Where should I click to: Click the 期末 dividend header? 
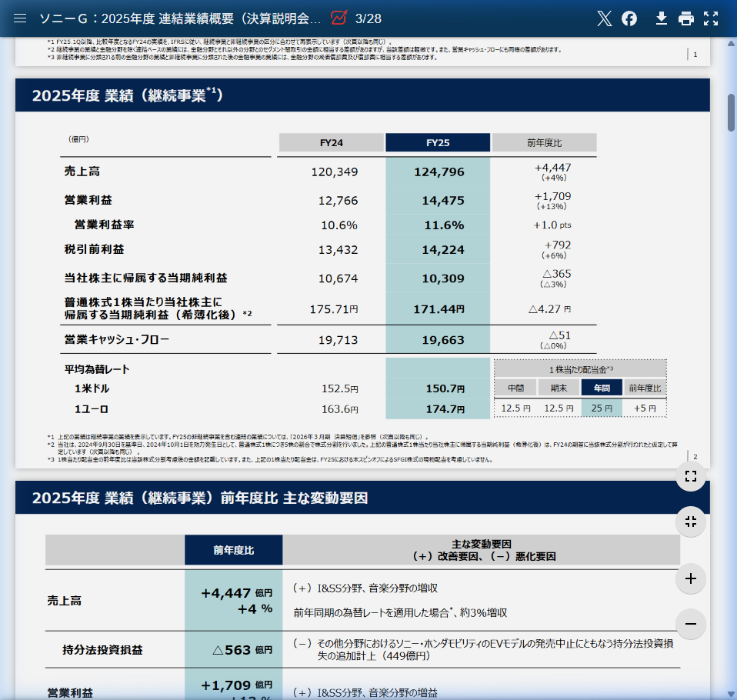(559, 388)
